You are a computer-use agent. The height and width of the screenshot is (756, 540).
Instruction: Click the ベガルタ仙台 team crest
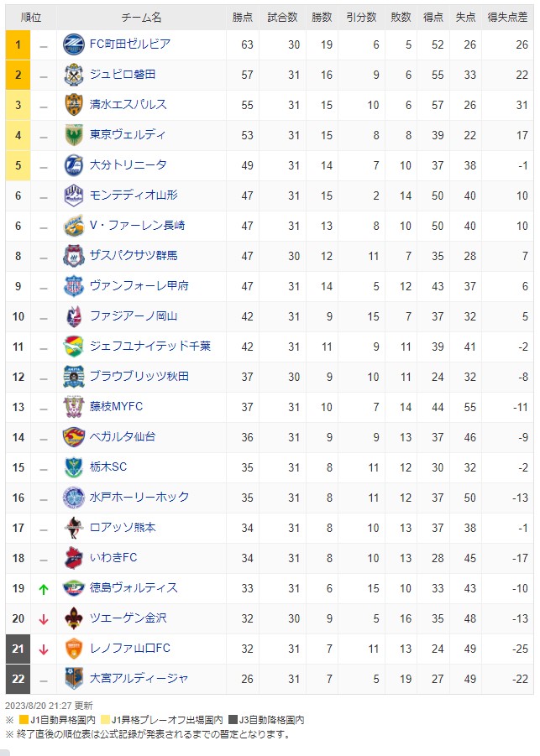click(74, 437)
